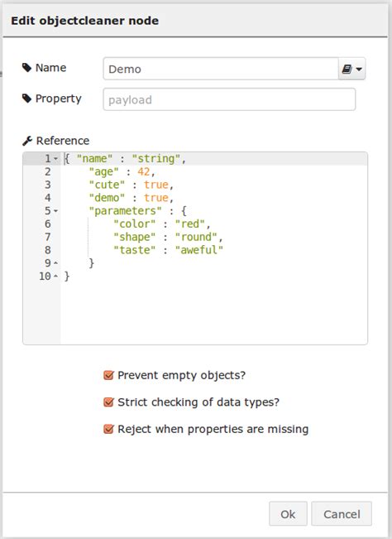
Task: Click the book icon in Name field
Action: point(347,69)
